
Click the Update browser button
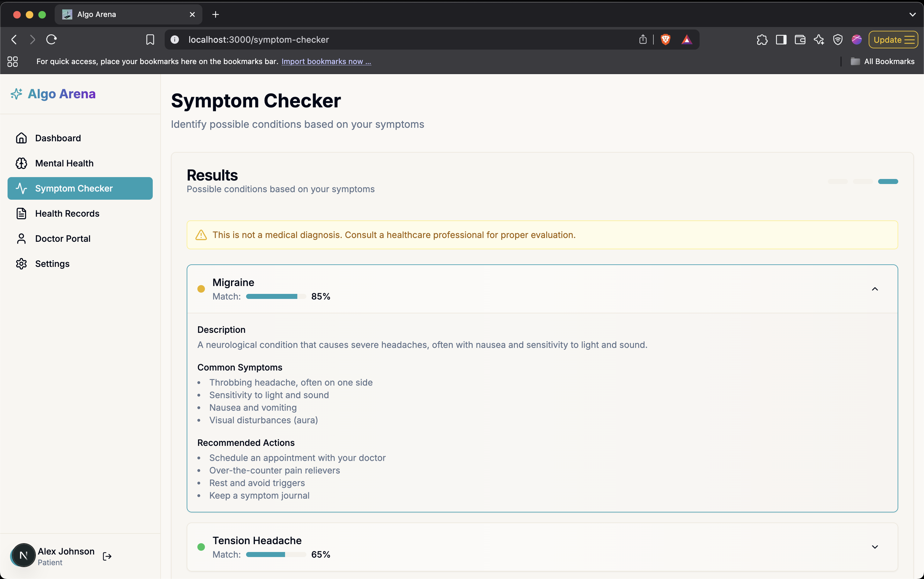point(893,40)
